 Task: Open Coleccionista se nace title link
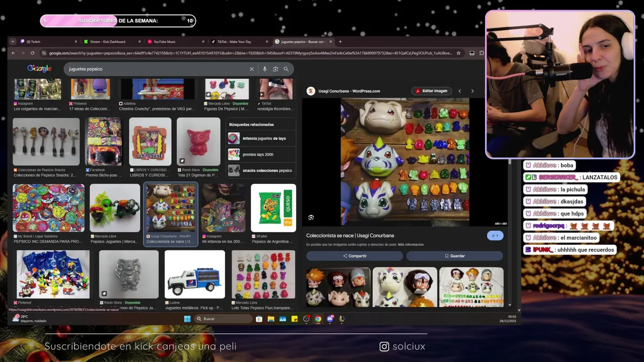(x=350, y=235)
